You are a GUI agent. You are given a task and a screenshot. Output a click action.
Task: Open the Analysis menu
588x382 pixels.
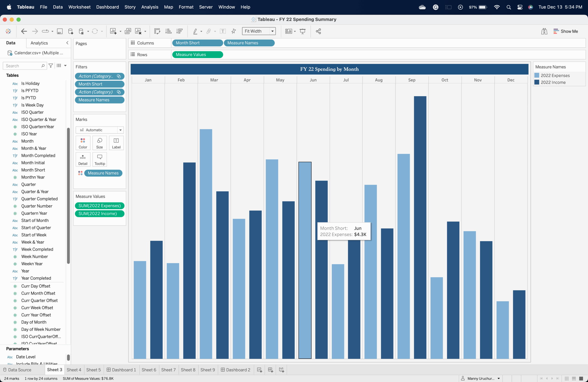tap(150, 7)
